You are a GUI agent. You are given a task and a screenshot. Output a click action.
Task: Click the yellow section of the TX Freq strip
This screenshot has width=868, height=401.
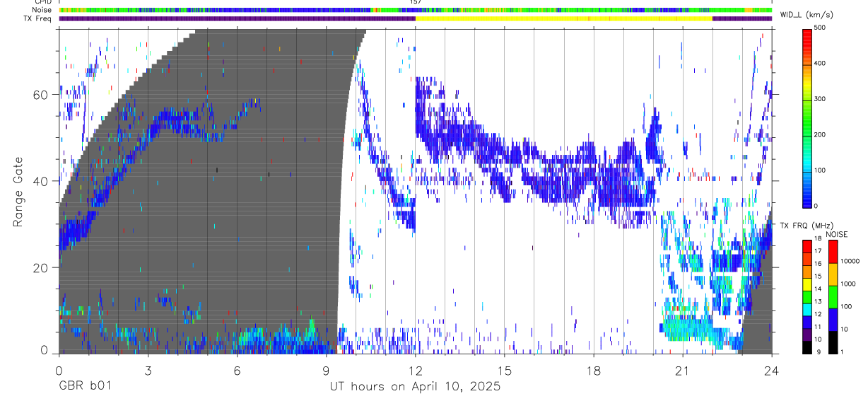point(563,18)
